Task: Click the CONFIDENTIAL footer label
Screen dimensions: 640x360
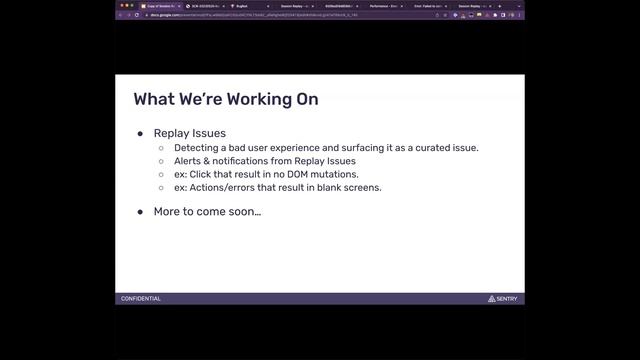Action: coord(140,299)
